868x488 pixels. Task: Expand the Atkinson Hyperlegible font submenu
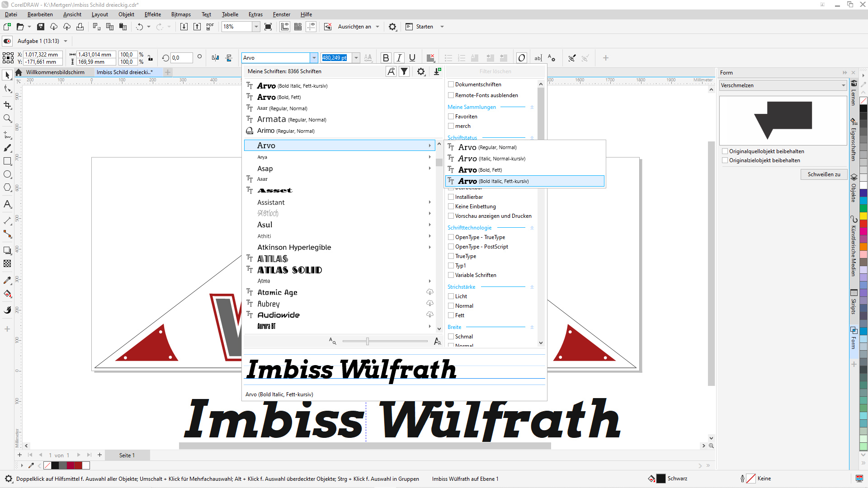[429, 248]
